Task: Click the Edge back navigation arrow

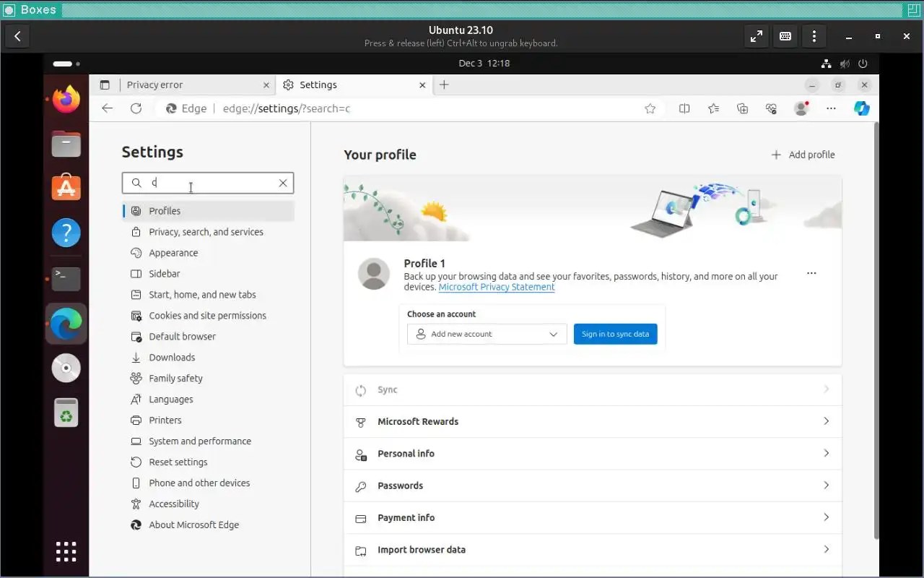Action: click(x=108, y=108)
